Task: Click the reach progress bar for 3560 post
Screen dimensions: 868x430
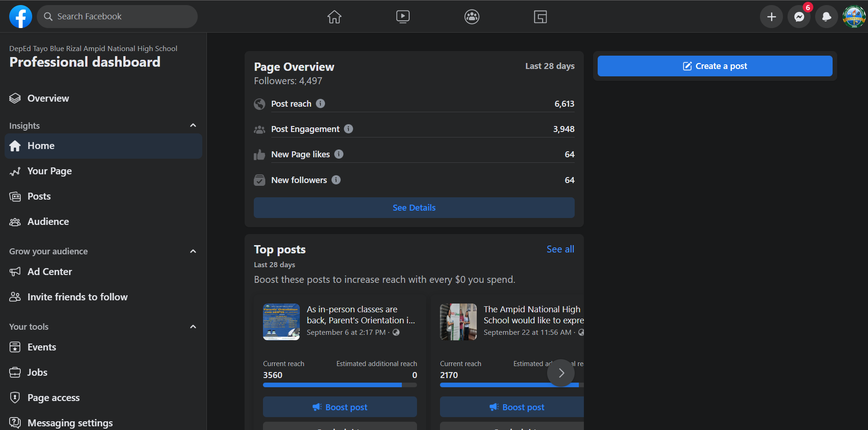Action: pos(340,385)
